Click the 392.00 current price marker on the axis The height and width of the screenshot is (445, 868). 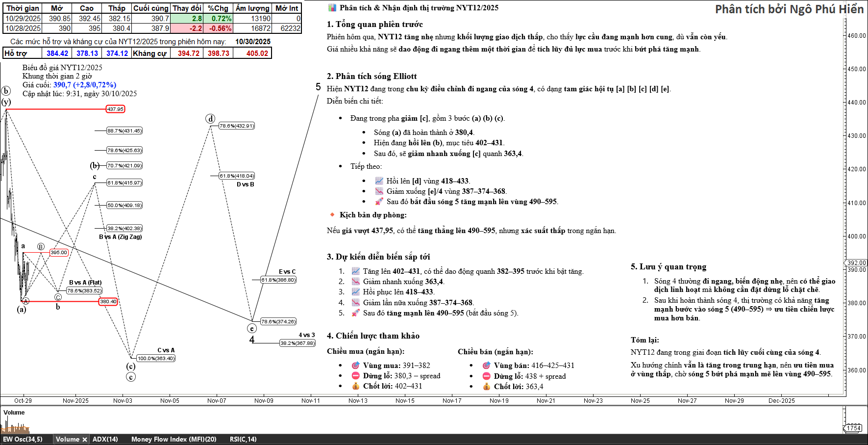(x=856, y=263)
